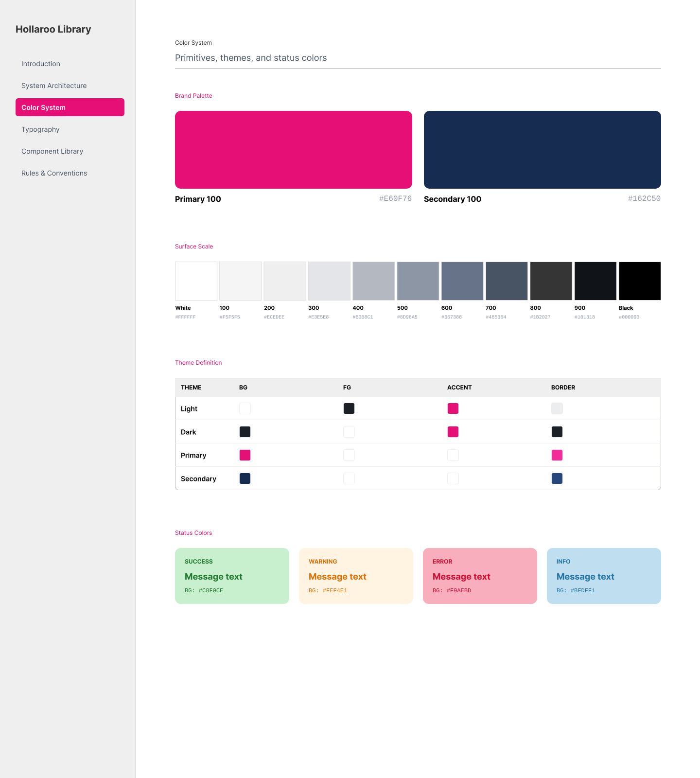Click the #162C50 hex value

coord(644,198)
